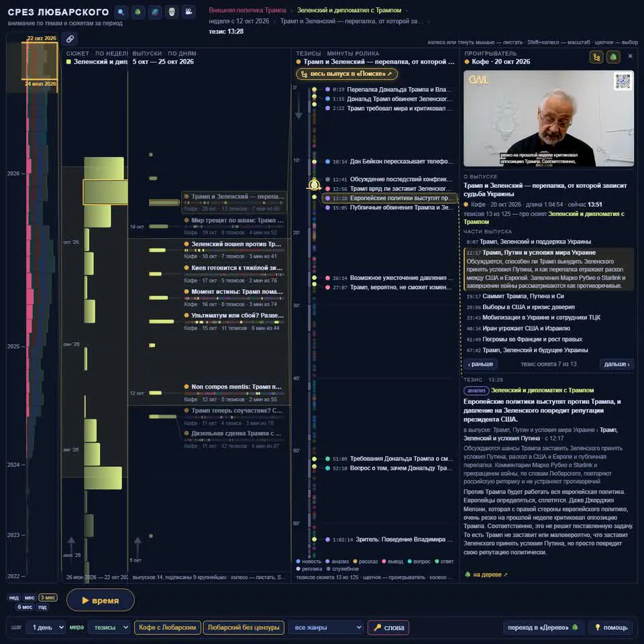Open the measure dropdown showing «тезисы»

pos(109,627)
